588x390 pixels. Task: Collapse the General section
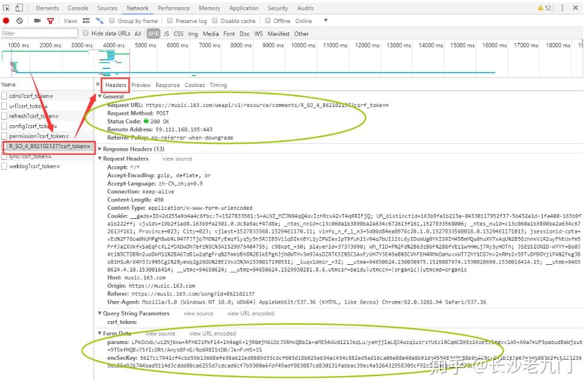[x=100, y=96]
